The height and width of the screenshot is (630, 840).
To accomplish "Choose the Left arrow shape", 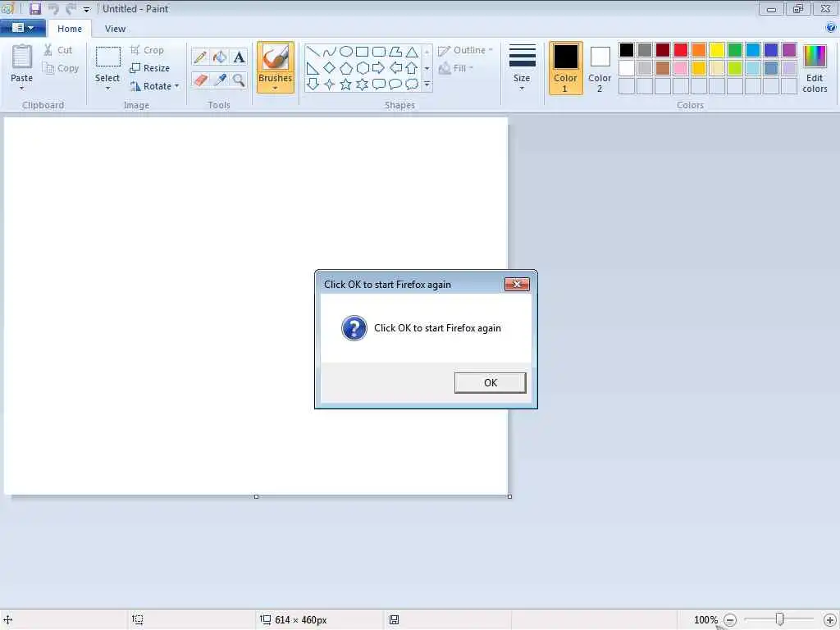I will tap(395, 68).
